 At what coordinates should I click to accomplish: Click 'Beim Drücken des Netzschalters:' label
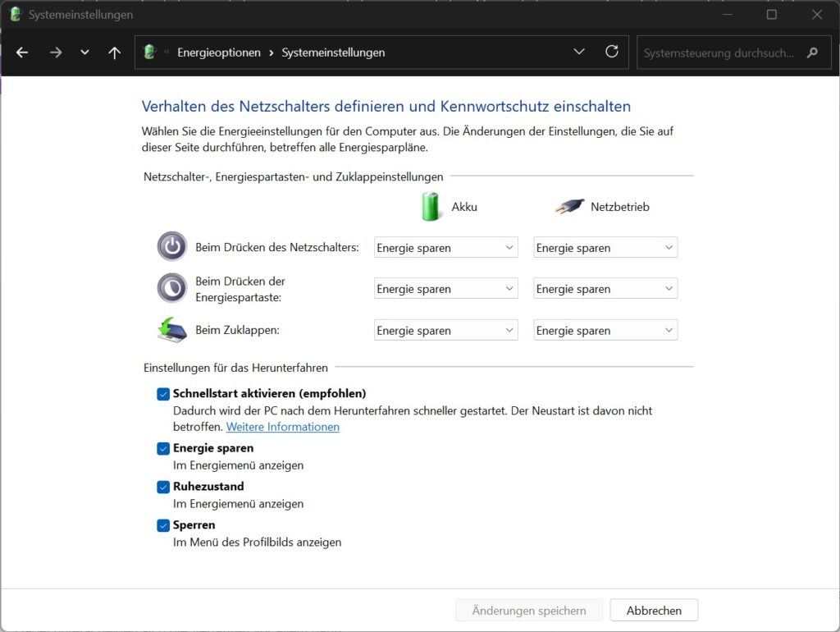coord(277,247)
